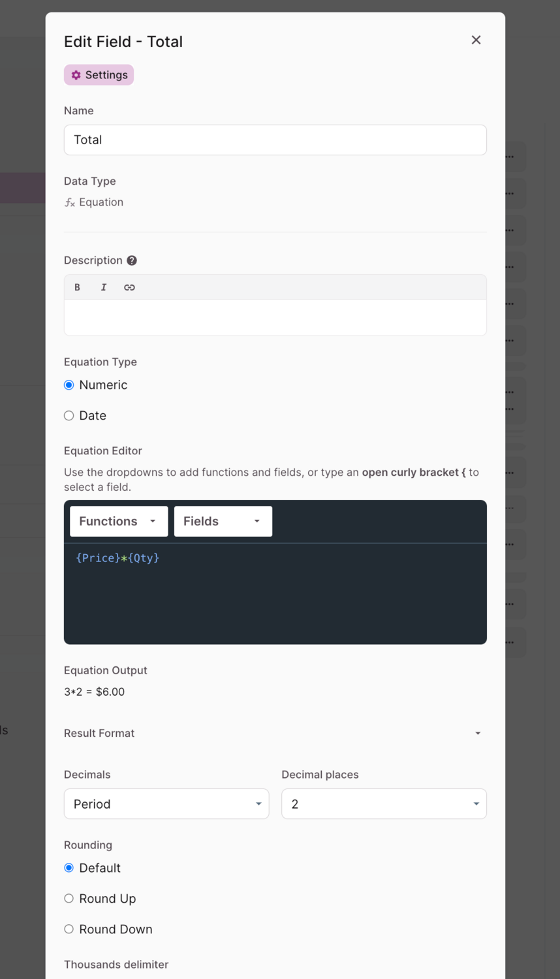This screenshot has width=560, height=979.
Task: Click the italic formatting icon
Action: pyautogui.click(x=103, y=287)
